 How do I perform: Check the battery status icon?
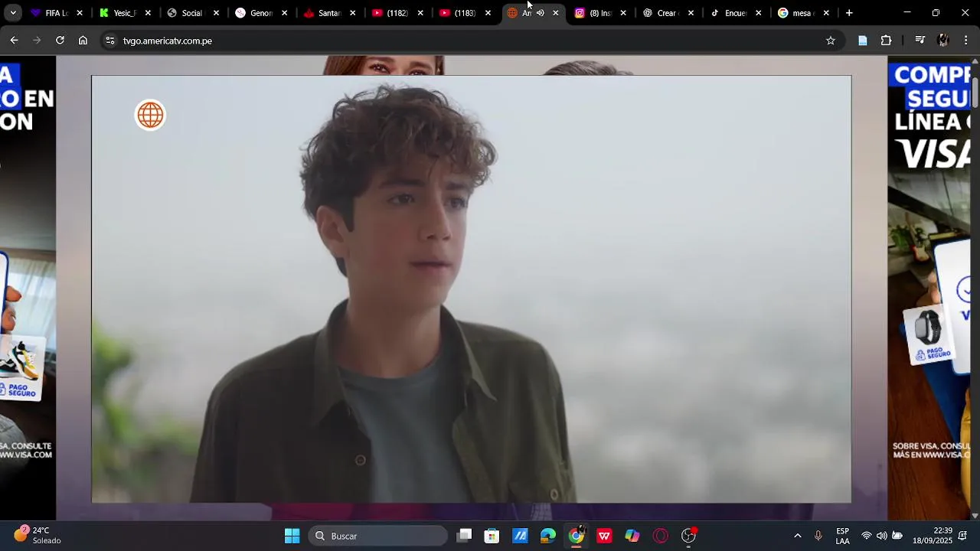point(897,536)
